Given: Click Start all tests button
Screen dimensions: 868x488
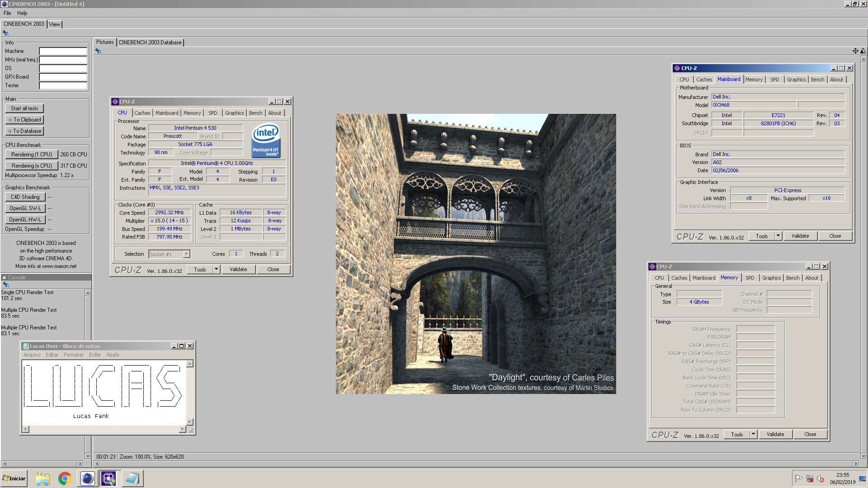Looking at the screenshot, I should tap(24, 108).
